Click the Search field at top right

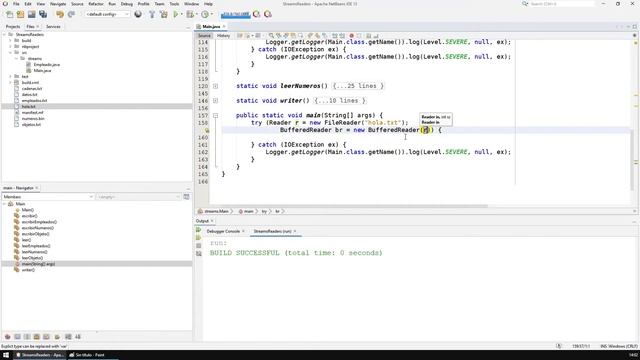[562, 4]
